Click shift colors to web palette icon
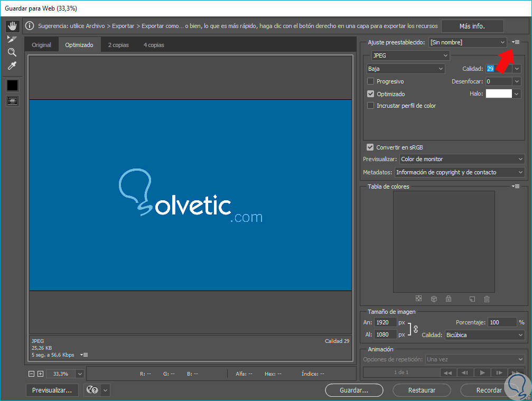Image resolution: width=532 pixels, height=401 pixels. click(434, 299)
